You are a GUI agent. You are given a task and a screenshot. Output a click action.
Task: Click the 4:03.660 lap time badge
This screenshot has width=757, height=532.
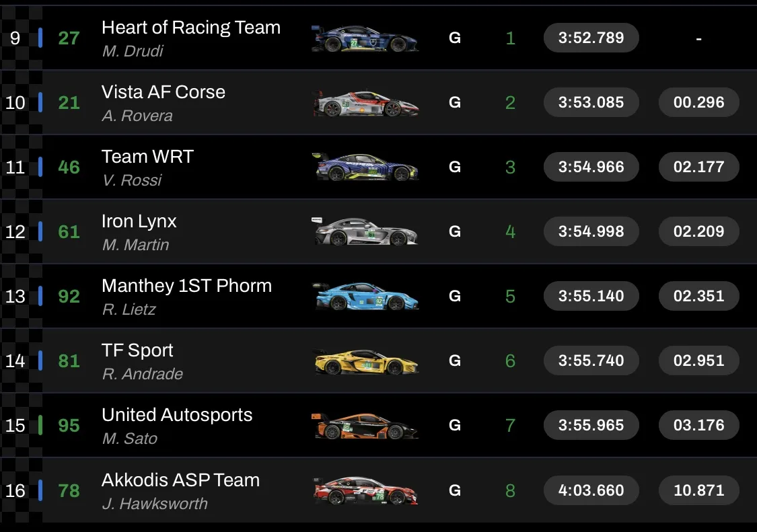[591, 490]
